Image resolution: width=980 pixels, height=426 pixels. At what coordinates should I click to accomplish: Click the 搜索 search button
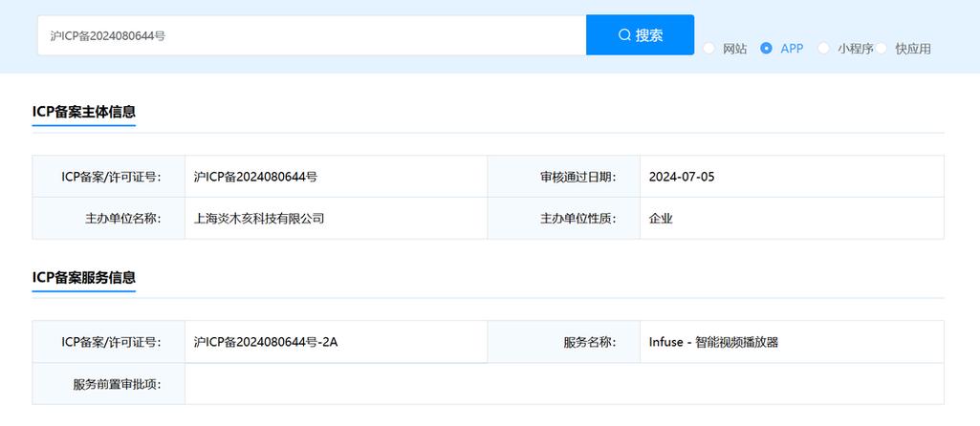click(x=640, y=35)
